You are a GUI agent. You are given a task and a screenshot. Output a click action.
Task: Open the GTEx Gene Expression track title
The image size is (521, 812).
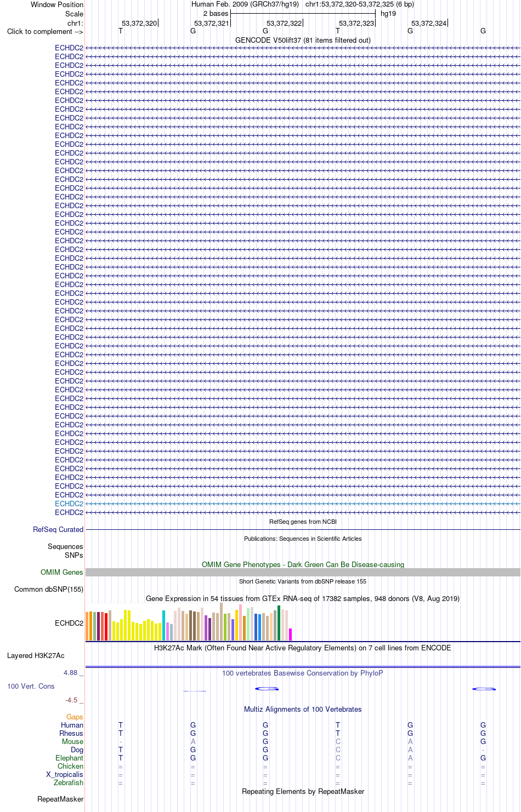tap(303, 599)
